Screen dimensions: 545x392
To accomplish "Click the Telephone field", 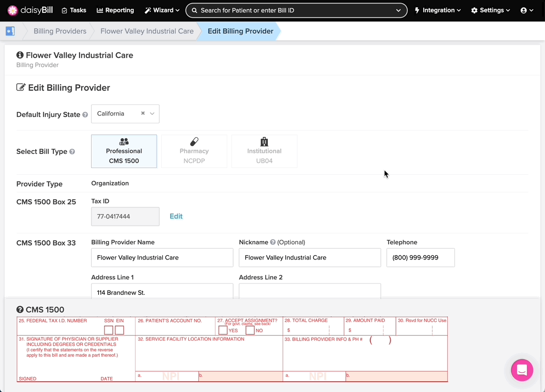I will 421,257.
